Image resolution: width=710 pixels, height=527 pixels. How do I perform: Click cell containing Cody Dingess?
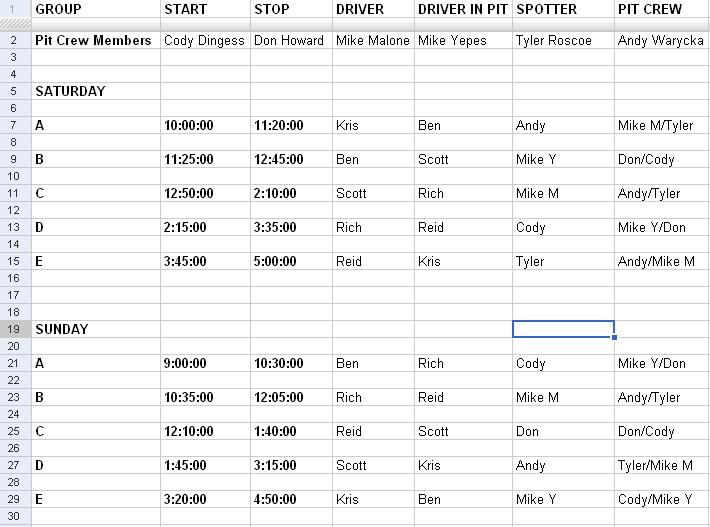pyautogui.click(x=205, y=40)
